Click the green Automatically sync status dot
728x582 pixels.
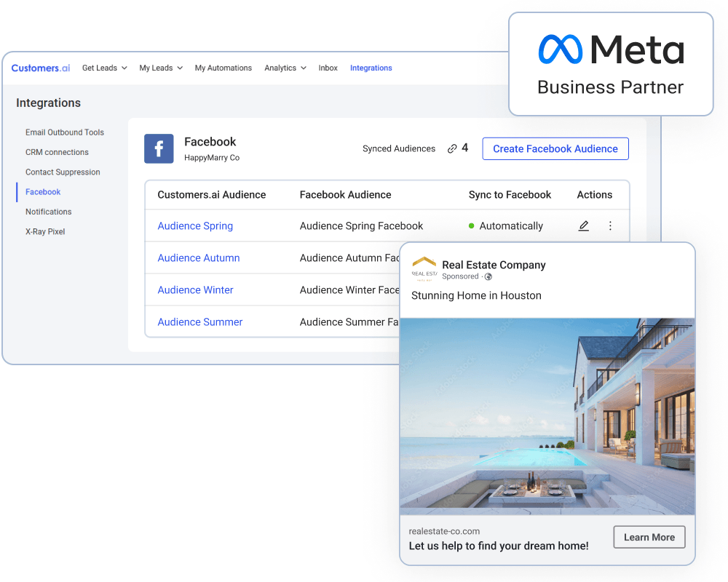(x=472, y=226)
